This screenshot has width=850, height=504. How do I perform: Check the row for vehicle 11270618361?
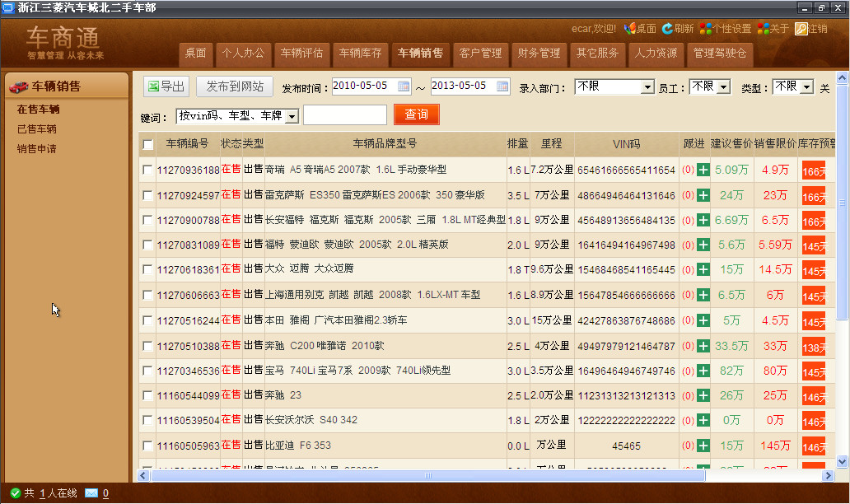tap(147, 269)
